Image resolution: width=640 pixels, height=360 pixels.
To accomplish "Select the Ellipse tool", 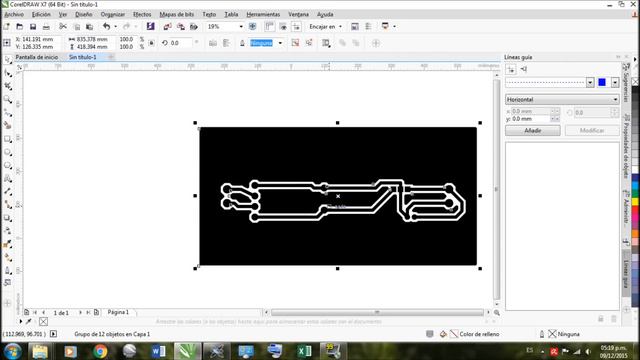I will (x=7, y=152).
